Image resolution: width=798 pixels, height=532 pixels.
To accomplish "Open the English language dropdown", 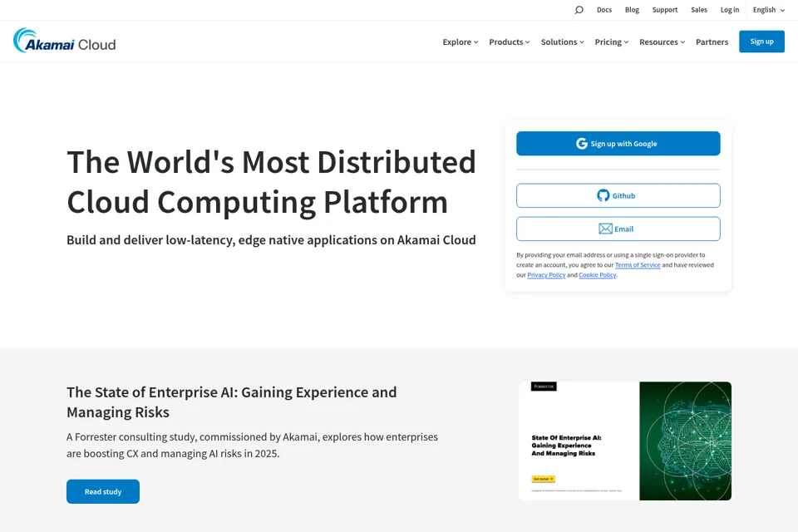I will pyautogui.click(x=768, y=10).
